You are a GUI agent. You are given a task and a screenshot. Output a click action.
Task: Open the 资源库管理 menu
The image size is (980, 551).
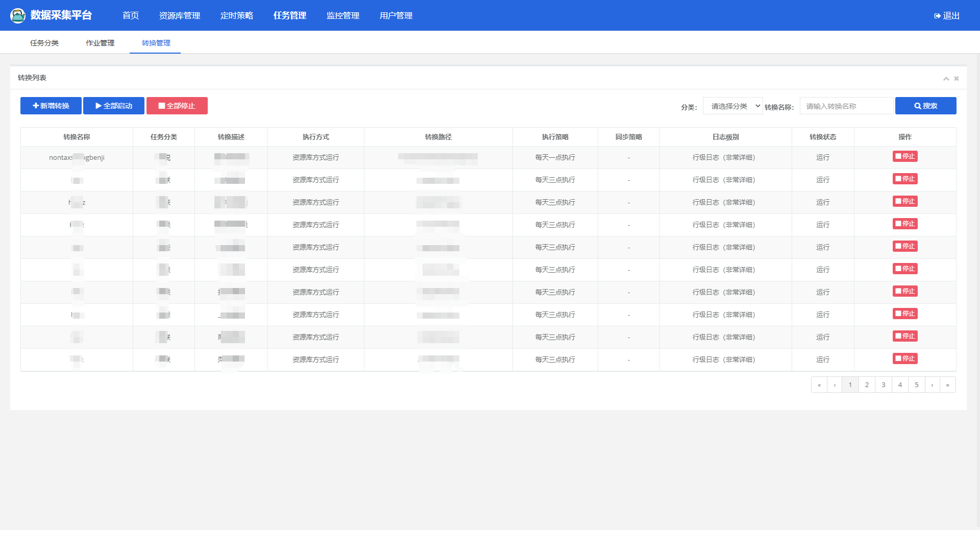coord(180,16)
